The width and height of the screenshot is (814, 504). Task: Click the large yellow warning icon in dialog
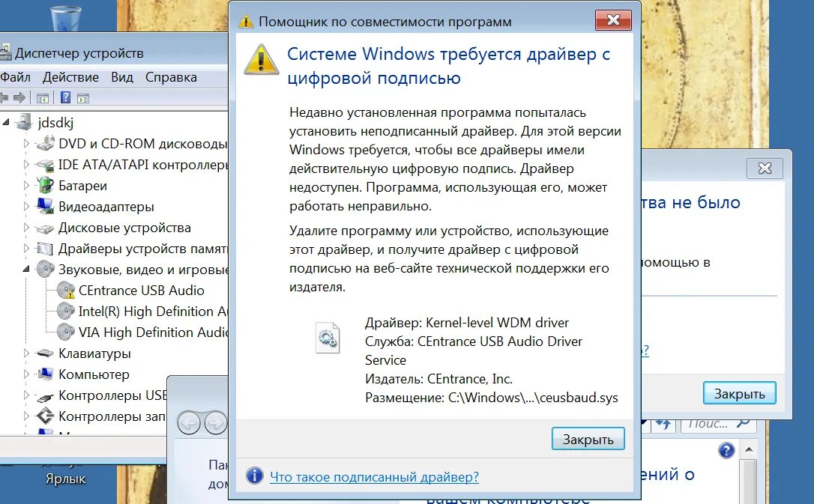point(261,60)
